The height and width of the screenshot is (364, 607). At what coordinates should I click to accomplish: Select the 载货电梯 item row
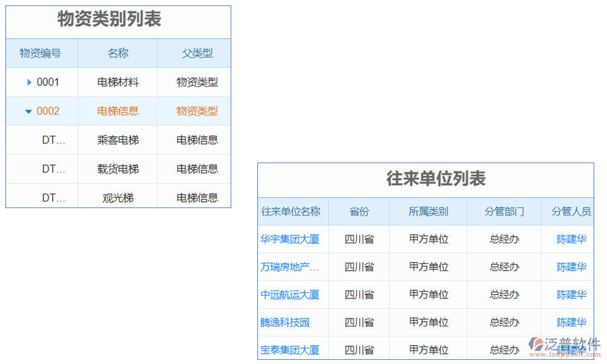pos(117,169)
